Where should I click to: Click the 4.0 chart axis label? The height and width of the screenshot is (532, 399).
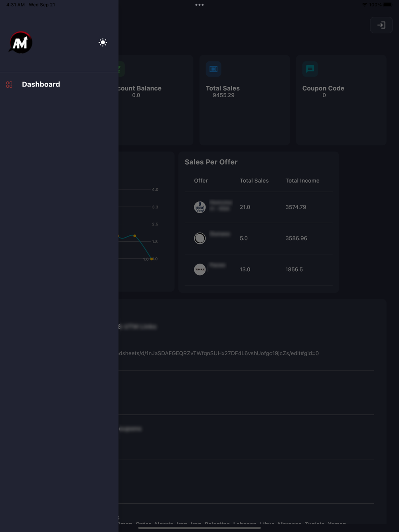point(155,189)
